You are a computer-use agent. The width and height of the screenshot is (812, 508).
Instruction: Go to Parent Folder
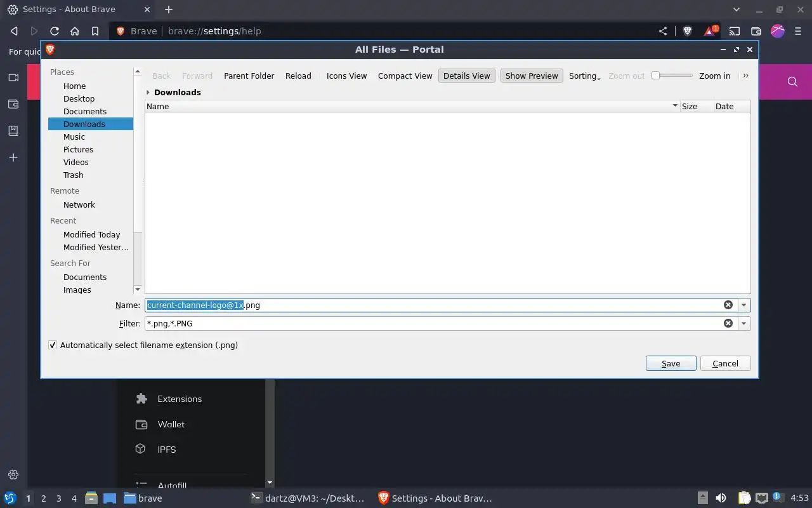[249, 76]
